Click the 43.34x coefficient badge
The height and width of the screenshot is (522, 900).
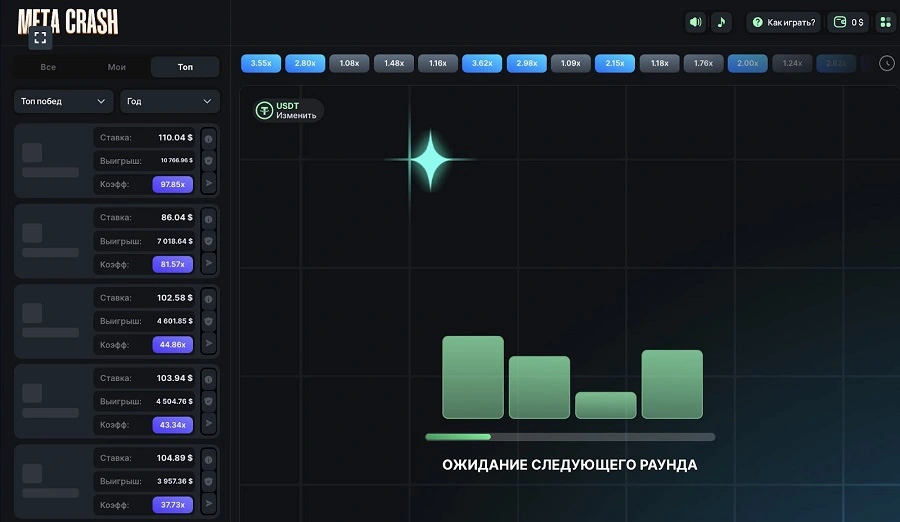[173, 425]
